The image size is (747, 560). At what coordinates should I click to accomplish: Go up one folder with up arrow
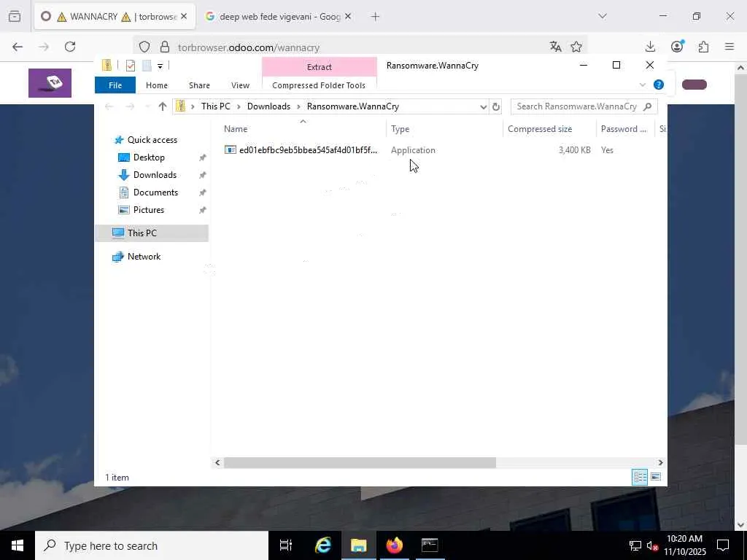(163, 106)
